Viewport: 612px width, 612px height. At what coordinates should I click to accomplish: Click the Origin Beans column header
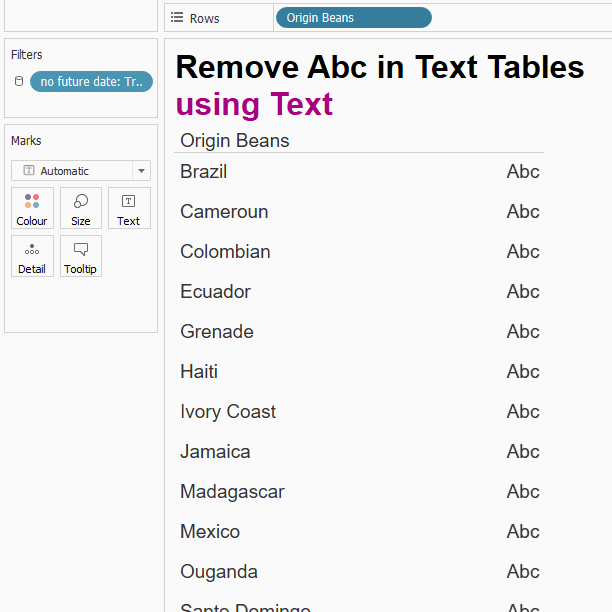(x=235, y=141)
